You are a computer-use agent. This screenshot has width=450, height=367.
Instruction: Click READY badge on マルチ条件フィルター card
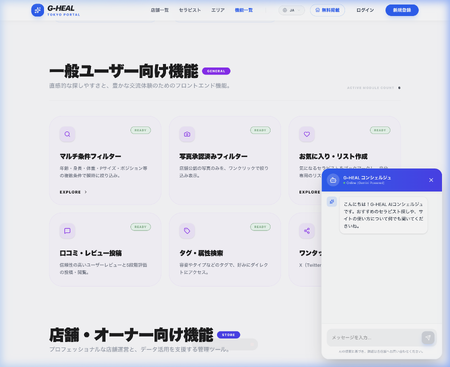coord(141,130)
